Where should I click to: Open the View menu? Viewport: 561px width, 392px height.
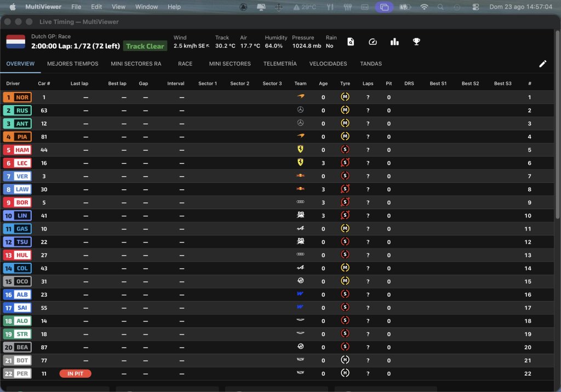[x=118, y=7]
